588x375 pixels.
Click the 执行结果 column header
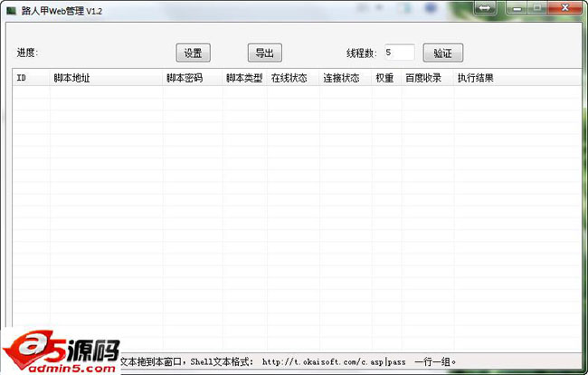[x=517, y=78]
